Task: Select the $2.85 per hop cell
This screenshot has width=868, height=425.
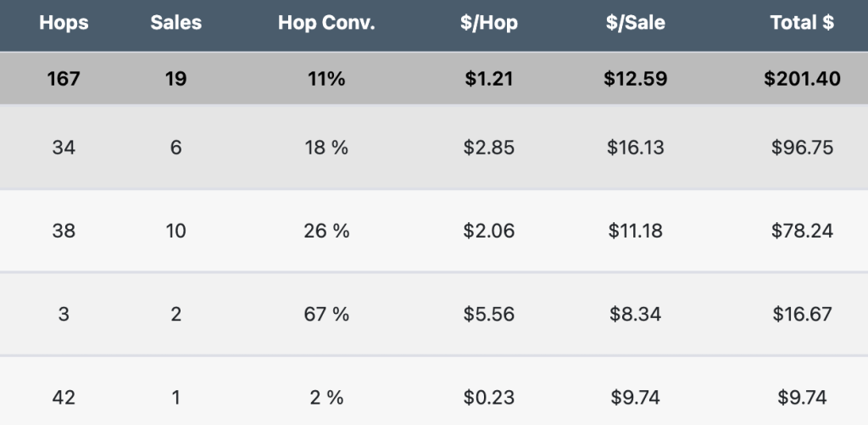Action: click(489, 148)
